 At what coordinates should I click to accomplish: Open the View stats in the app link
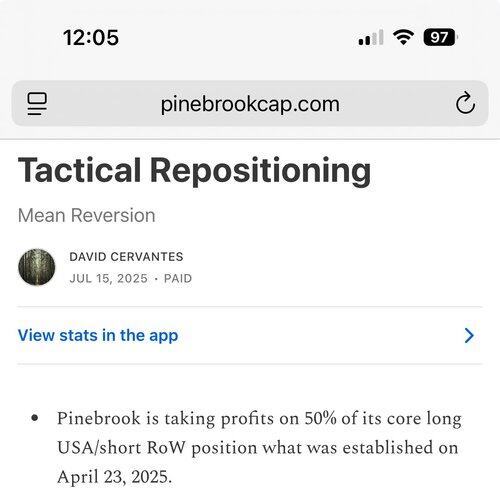click(98, 336)
